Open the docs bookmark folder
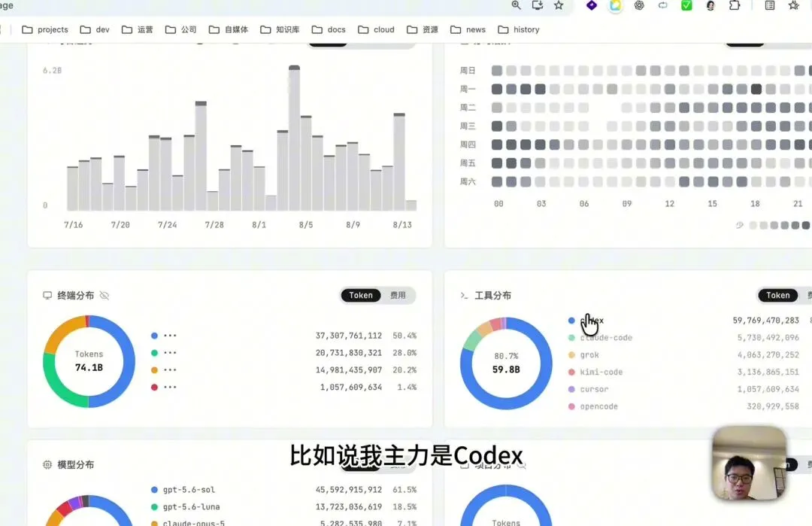Screen dimensions: 812x526 point(329,29)
